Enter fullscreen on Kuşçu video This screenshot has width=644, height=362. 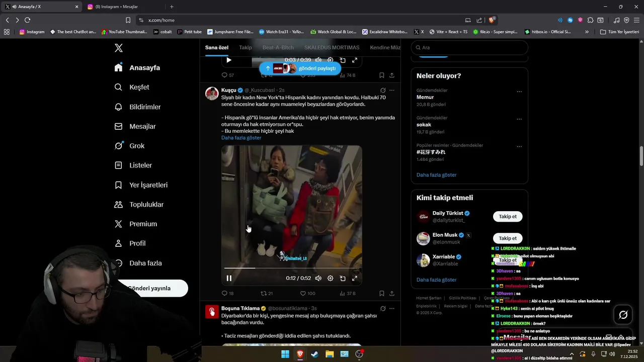click(x=355, y=278)
